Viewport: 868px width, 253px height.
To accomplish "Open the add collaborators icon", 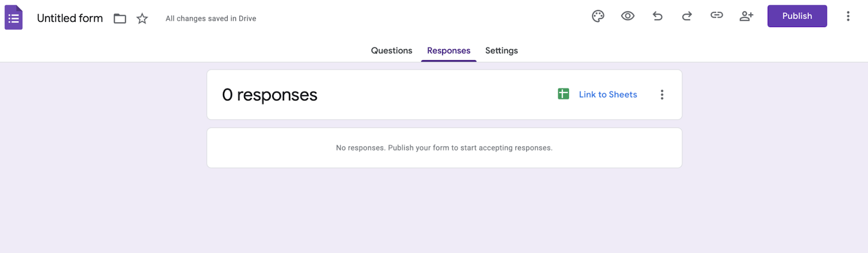I will click(x=746, y=16).
